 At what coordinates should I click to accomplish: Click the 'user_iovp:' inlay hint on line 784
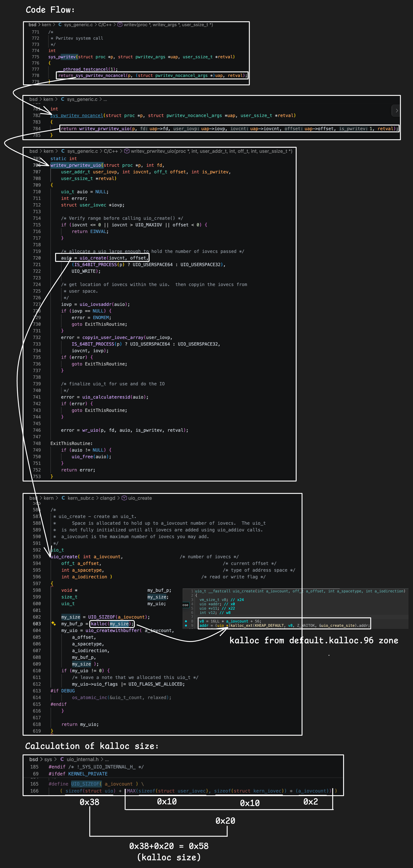(186, 129)
